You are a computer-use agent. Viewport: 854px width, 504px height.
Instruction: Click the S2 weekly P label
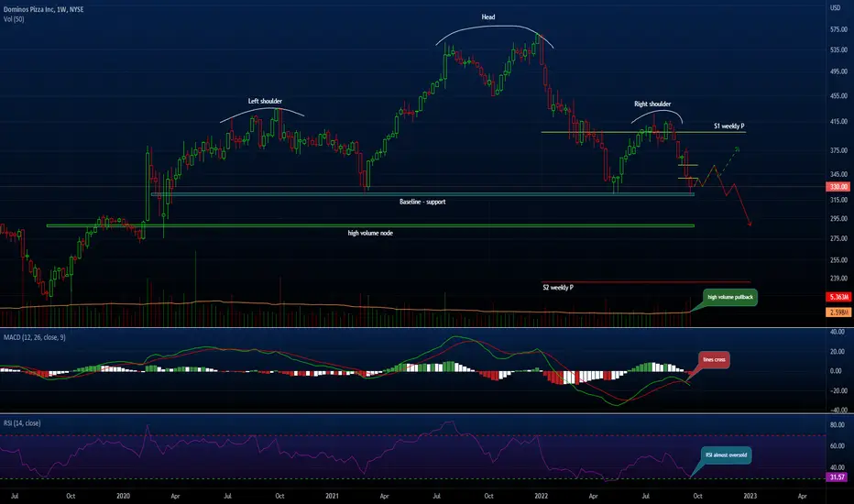(558, 287)
